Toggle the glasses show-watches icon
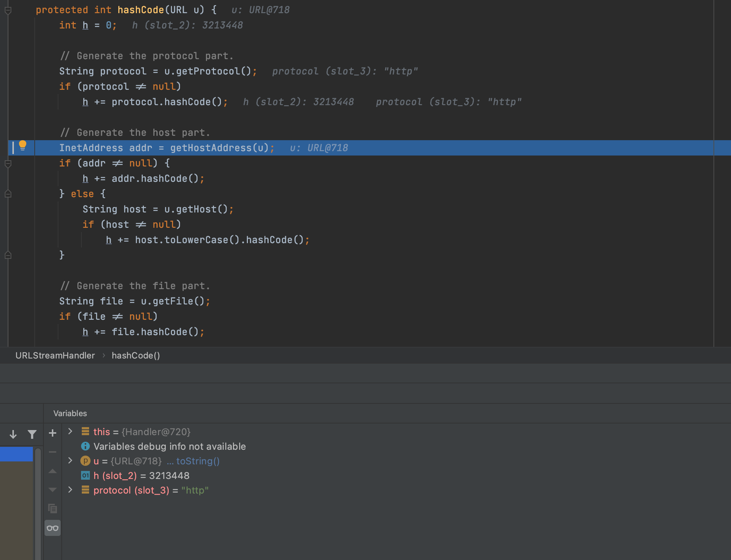731x560 pixels. click(x=53, y=528)
